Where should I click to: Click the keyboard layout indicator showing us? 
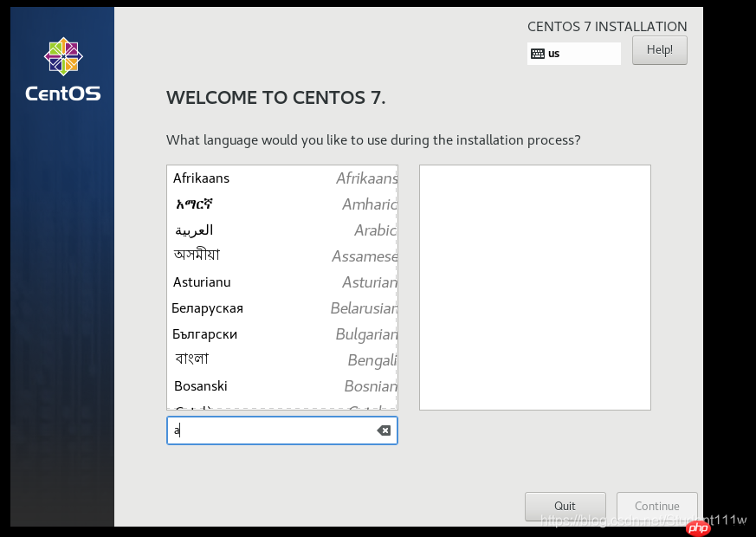pyautogui.click(x=573, y=54)
